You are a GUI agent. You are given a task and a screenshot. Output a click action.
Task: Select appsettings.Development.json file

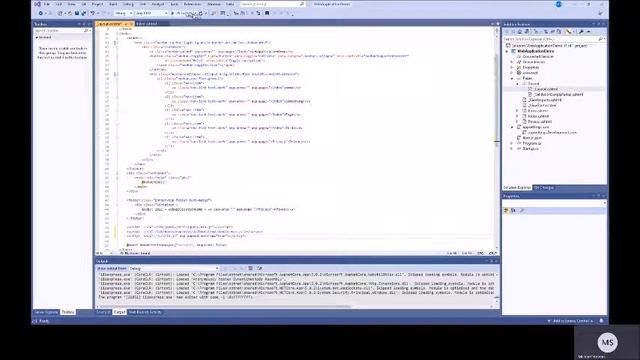coord(552,133)
